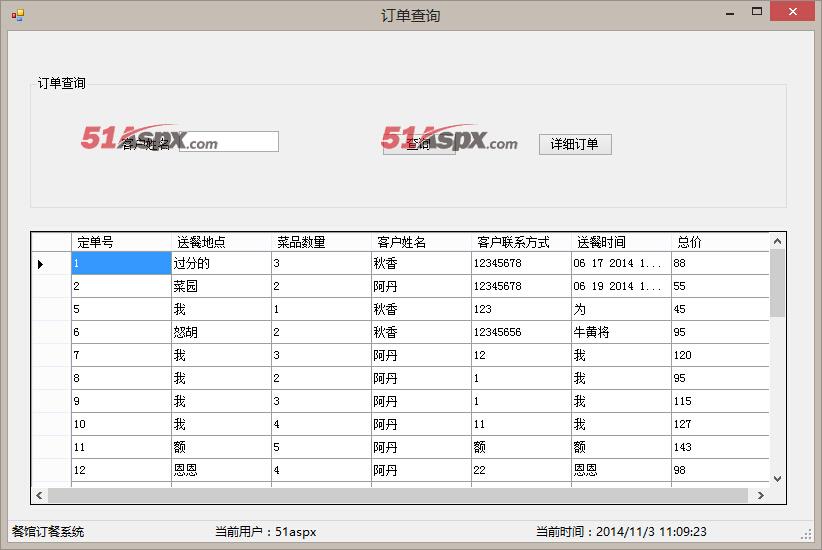822x550 pixels.
Task: Select the total price cell showing 143
Action: (x=718, y=447)
